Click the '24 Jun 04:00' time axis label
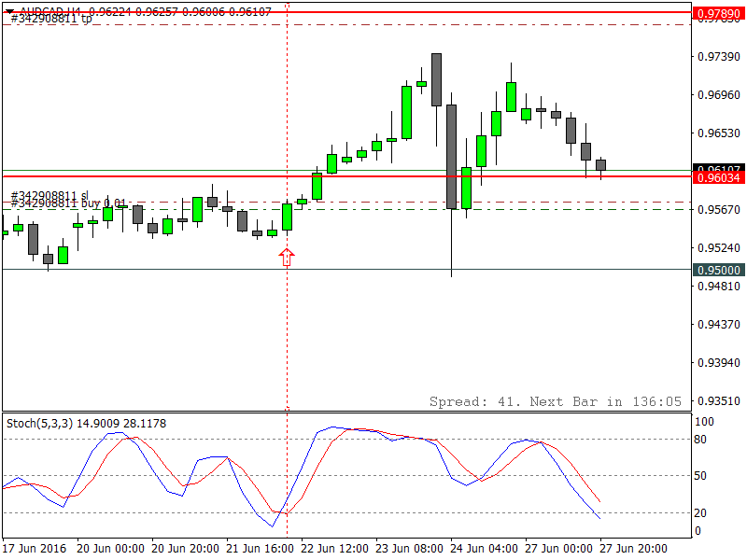Viewport: 747px width, 560px height. 484,549
